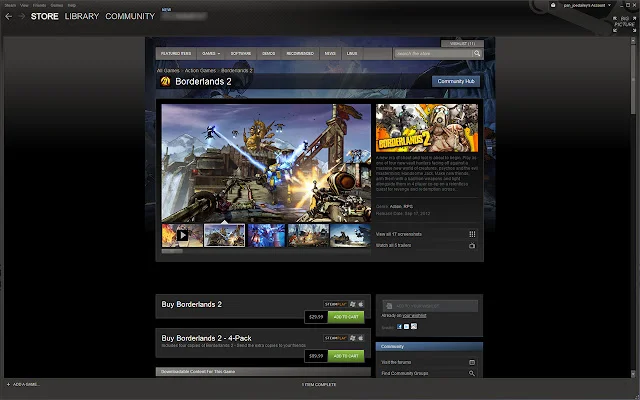Click the screenshots grid icon
This screenshot has width=640, height=400.
pyautogui.click(x=472, y=234)
